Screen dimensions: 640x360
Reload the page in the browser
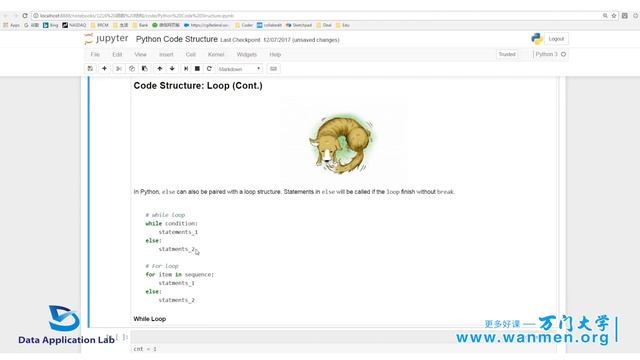25,16
